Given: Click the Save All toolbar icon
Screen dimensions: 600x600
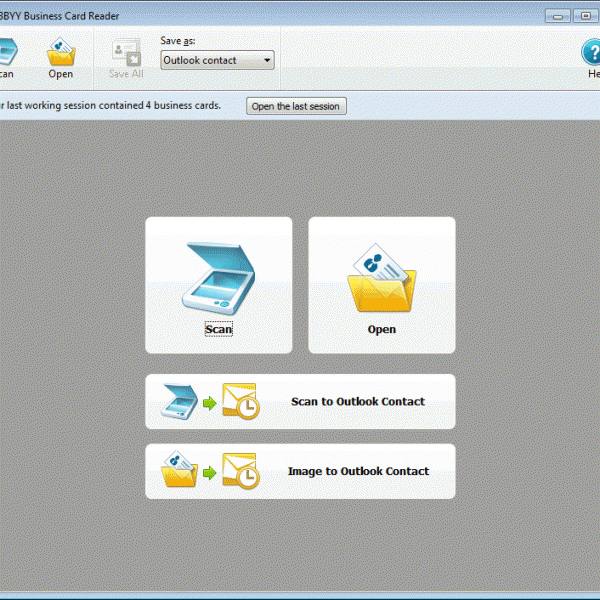Looking at the screenshot, I should (126, 52).
